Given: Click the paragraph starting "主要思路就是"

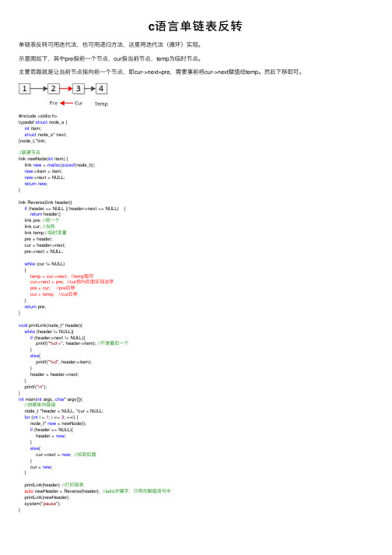Looking at the screenshot, I should (x=161, y=72).
